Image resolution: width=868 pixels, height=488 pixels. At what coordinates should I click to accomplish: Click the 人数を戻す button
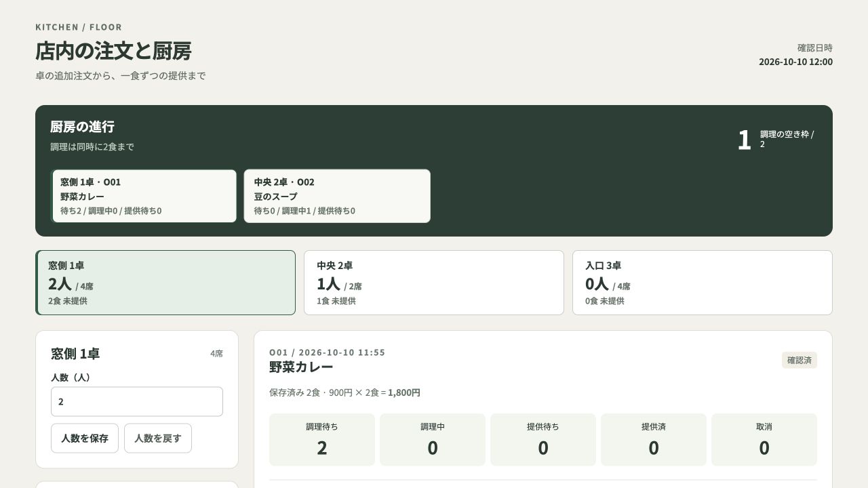click(158, 439)
